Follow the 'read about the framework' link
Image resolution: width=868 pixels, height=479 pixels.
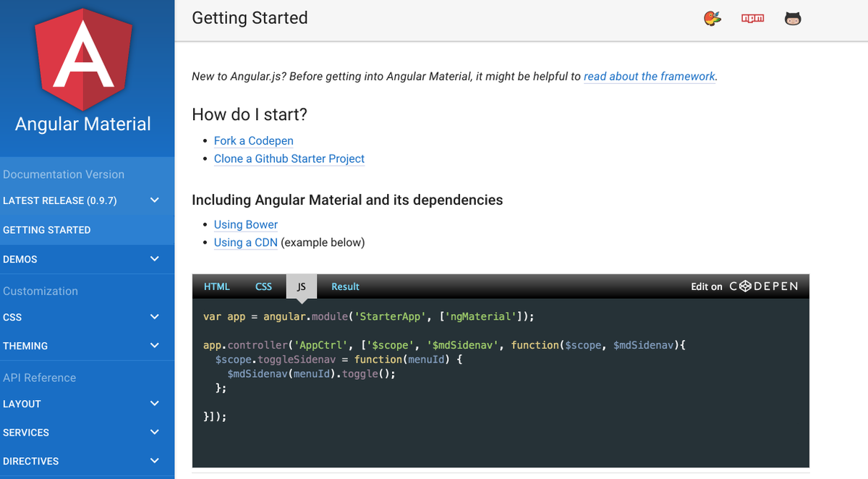click(650, 76)
